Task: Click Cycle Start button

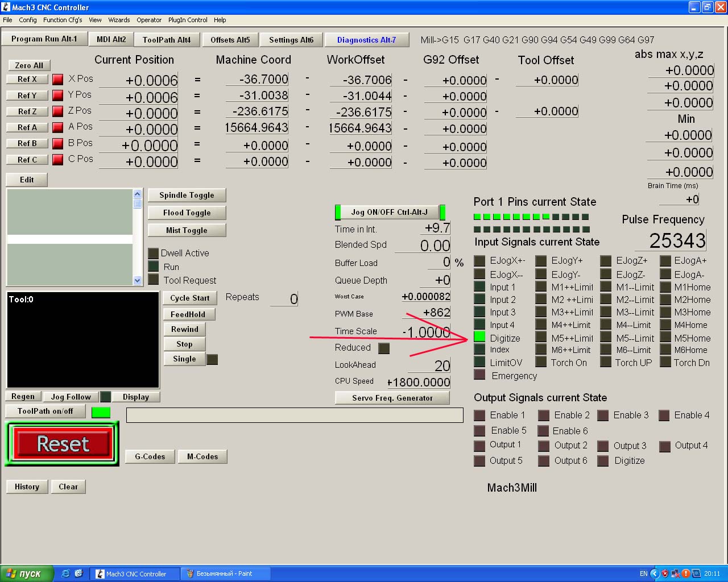Action: (x=190, y=298)
